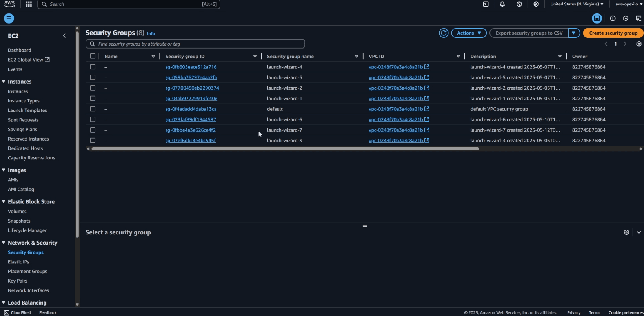Click the hexagon icon in the header

pyautogui.click(x=626, y=18)
